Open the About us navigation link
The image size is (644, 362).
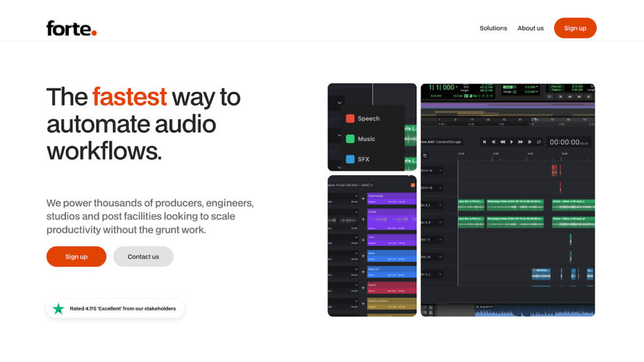point(530,28)
